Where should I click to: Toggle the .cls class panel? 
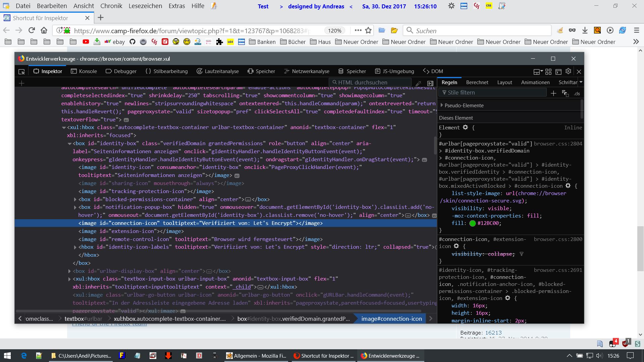pyautogui.click(x=577, y=94)
